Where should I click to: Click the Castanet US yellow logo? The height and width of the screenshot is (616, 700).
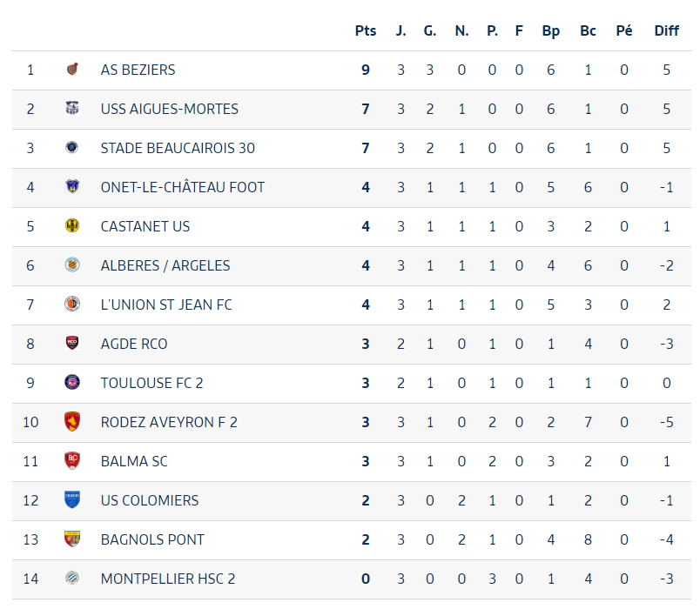click(72, 225)
